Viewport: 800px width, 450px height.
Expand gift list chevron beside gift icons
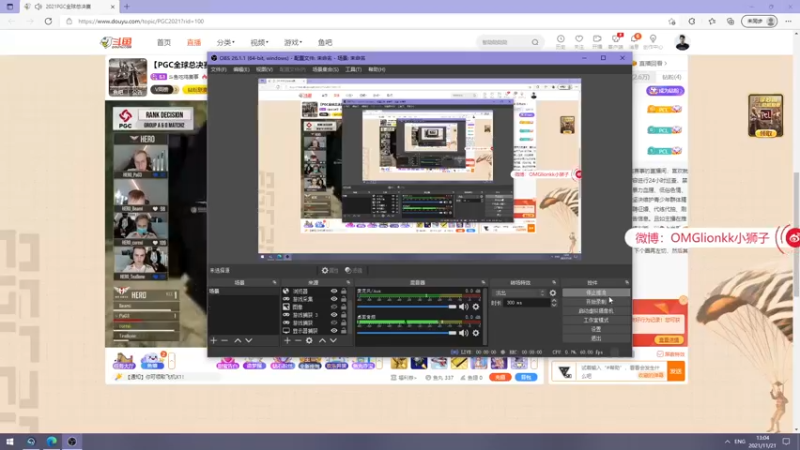coord(534,362)
